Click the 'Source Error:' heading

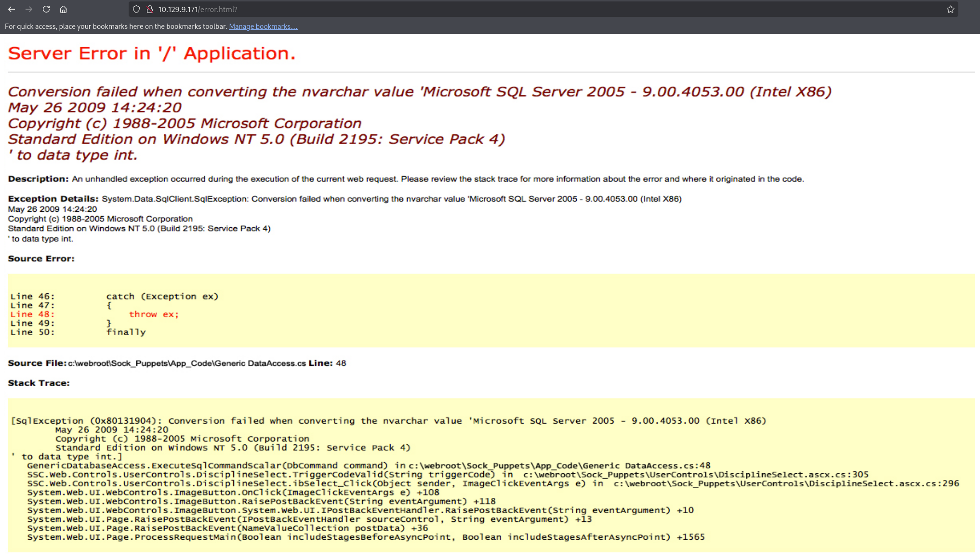click(x=41, y=259)
